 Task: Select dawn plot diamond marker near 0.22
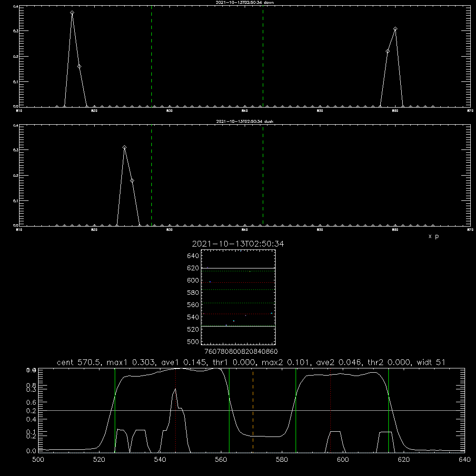[x=387, y=51]
